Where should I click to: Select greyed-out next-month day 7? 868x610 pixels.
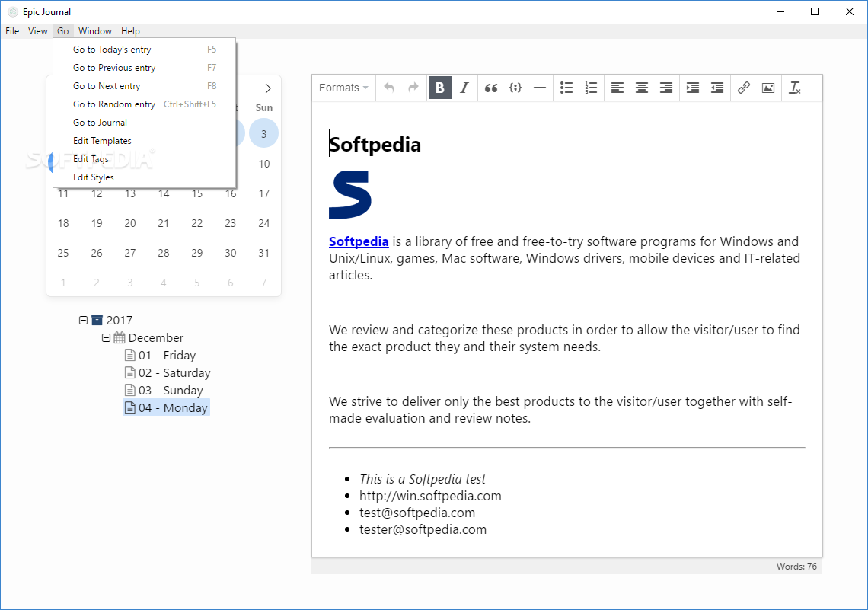coord(264,283)
